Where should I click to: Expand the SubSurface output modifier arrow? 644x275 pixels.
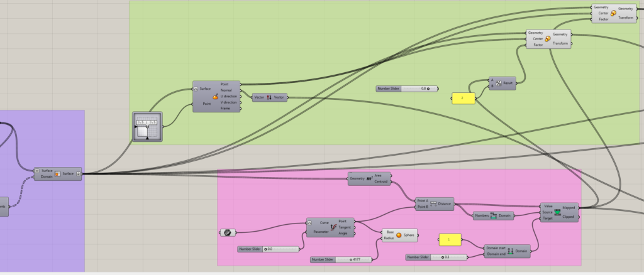click(x=78, y=173)
